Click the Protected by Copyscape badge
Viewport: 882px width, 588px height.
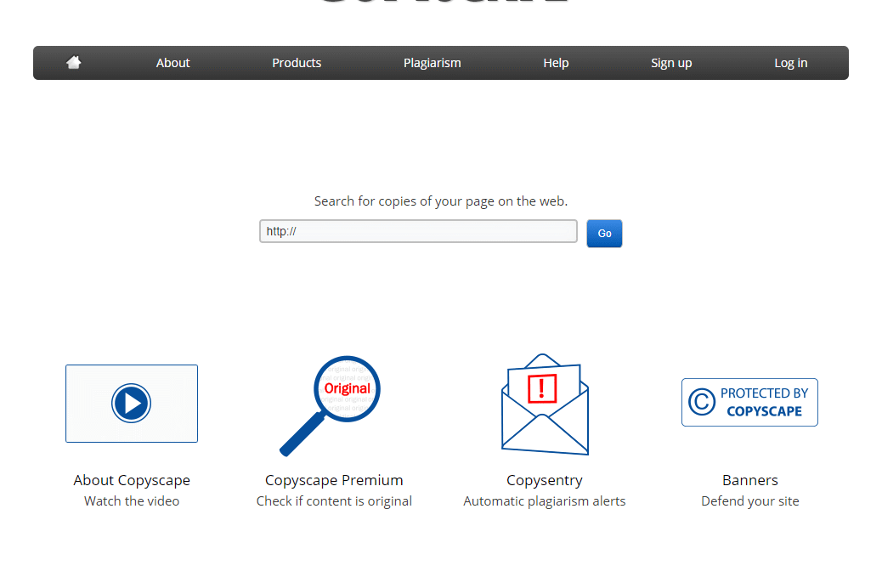(749, 402)
